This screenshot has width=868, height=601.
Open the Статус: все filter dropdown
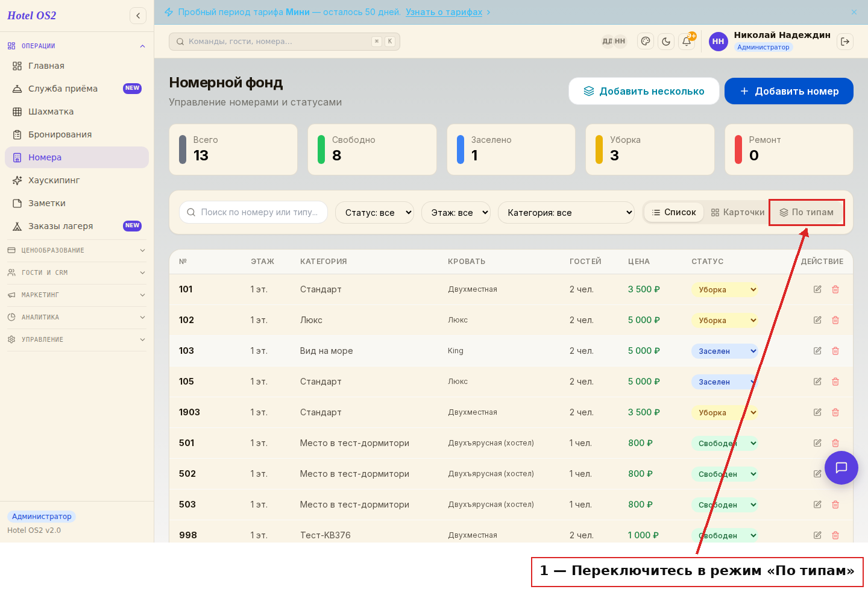pos(374,212)
